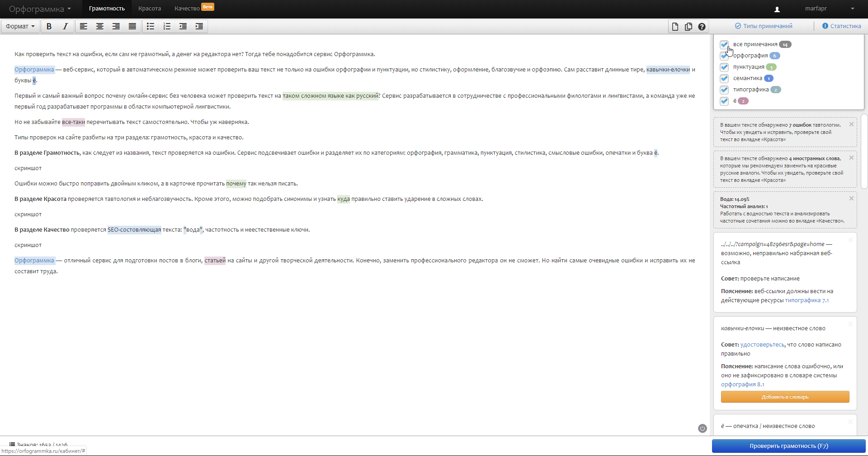Viewport: 868px width, 456px height.
Task: Toggle типографика checkbox
Action: tap(724, 90)
